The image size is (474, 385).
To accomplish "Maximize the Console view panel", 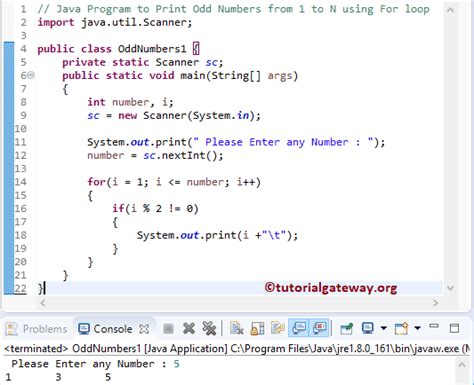I will (454, 328).
